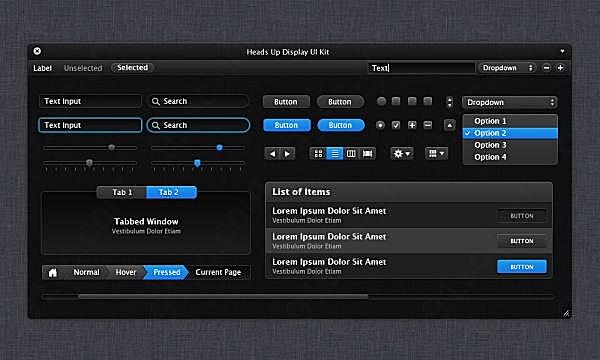
Task: Expand the grid arrangement dropdown button
Action: point(436,154)
